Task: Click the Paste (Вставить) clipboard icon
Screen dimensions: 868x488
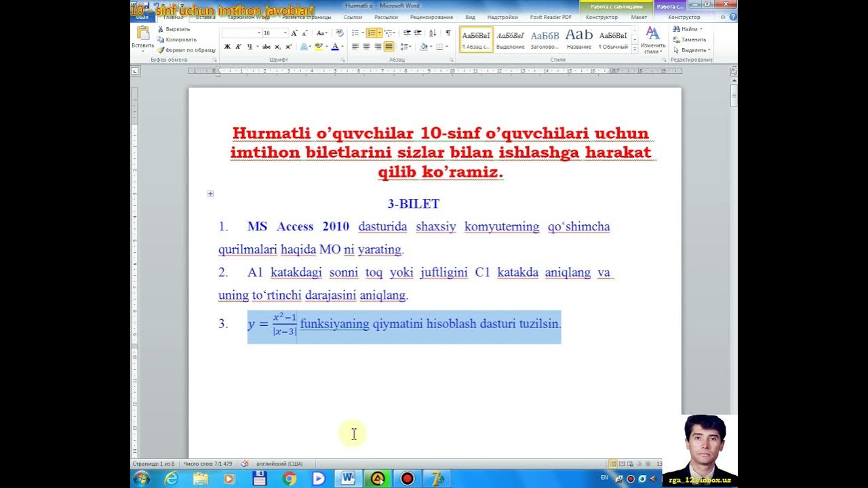Action: pos(142,33)
